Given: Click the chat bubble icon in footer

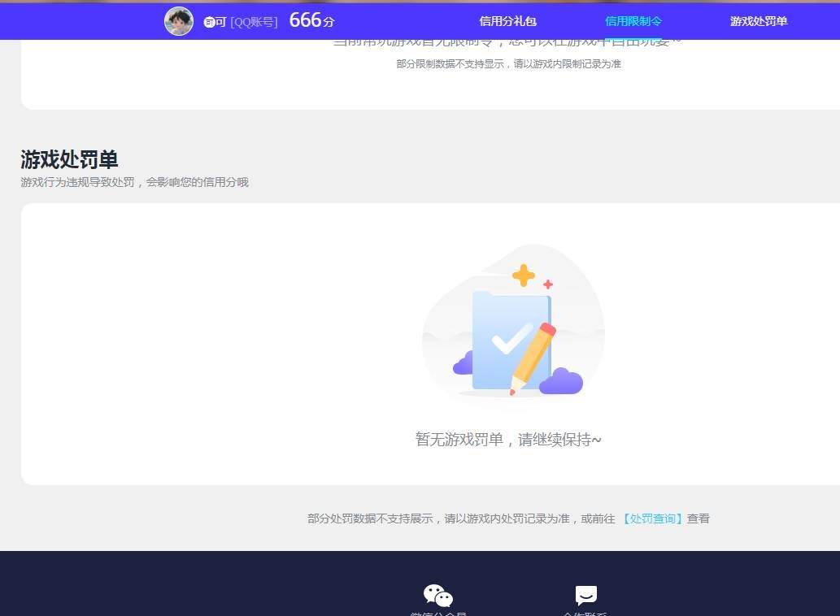Looking at the screenshot, I should [585, 595].
